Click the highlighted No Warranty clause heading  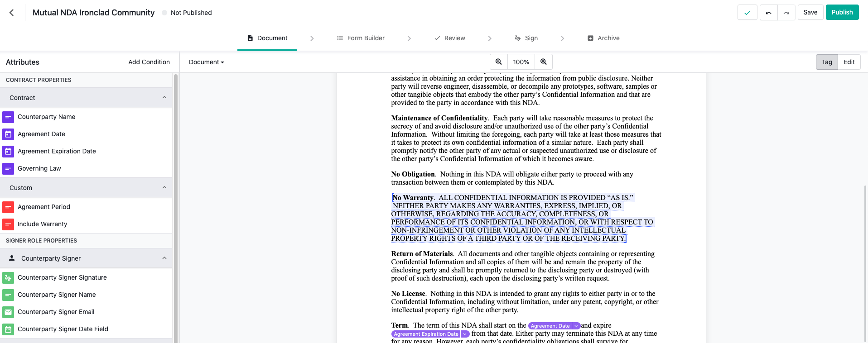click(x=413, y=198)
